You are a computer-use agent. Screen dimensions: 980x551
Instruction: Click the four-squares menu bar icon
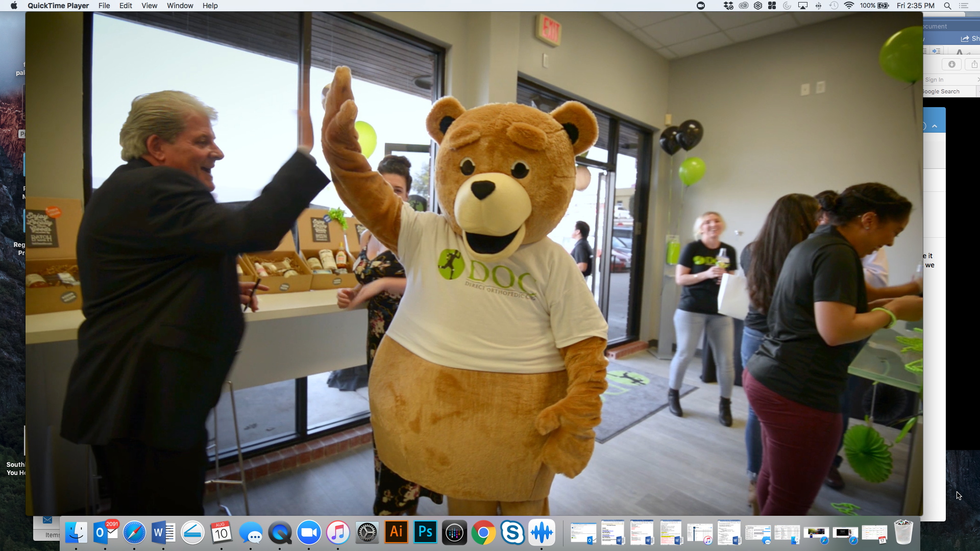pos(772,6)
